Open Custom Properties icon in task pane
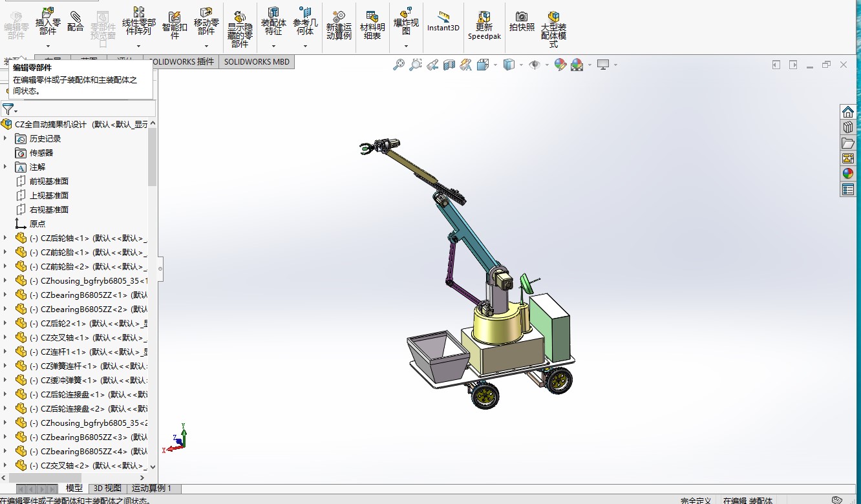Image resolution: width=861 pixels, height=504 pixels. [848, 189]
